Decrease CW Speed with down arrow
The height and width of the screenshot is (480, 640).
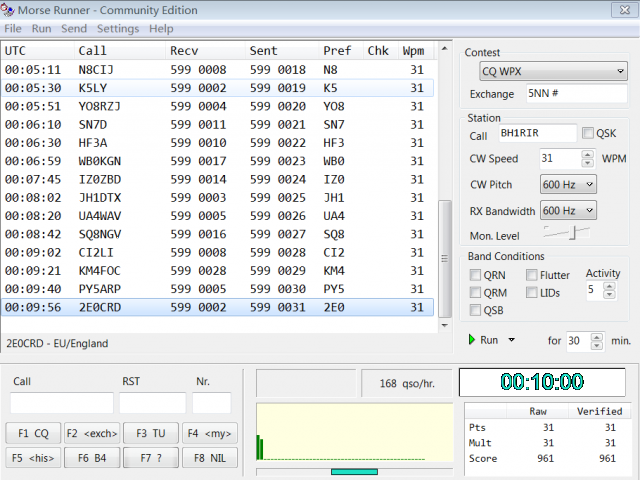[587, 163]
